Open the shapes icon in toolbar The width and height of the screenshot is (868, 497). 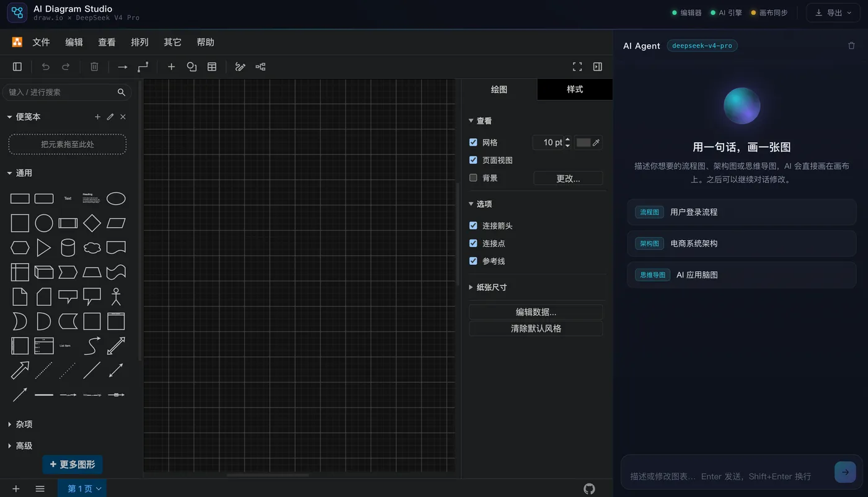[192, 66]
